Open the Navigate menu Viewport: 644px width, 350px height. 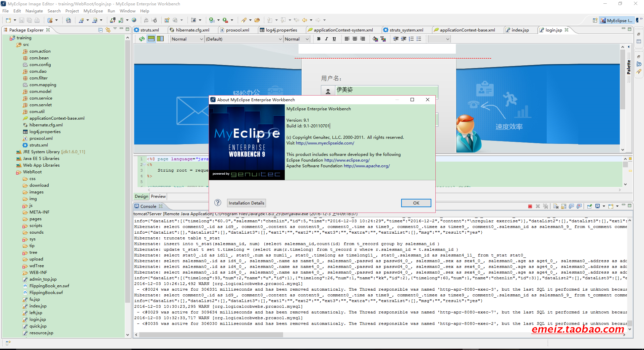point(34,11)
